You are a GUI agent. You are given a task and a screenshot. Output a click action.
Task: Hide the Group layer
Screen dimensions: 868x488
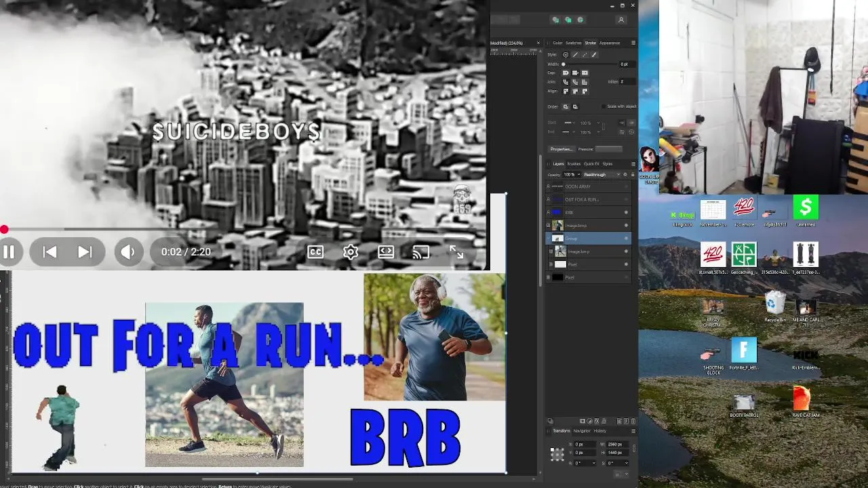[x=626, y=238]
